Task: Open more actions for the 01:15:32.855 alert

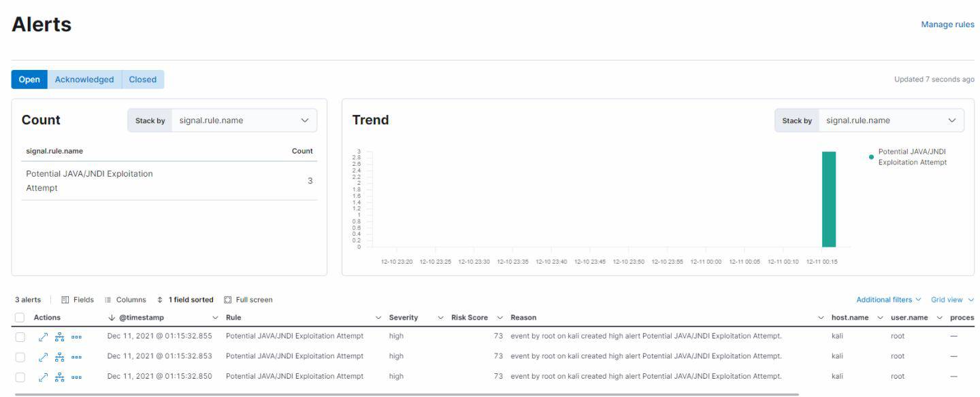Action: (x=76, y=336)
